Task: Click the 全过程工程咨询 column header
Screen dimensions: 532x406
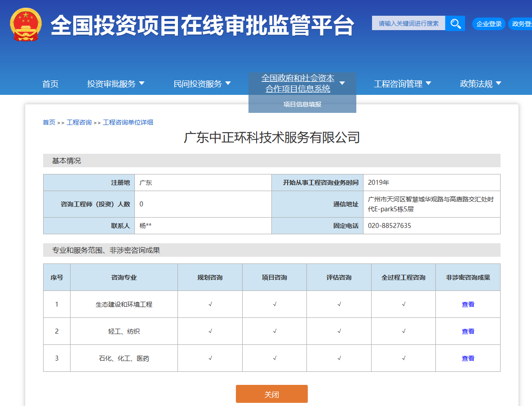Action: pyautogui.click(x=403, y=277)
